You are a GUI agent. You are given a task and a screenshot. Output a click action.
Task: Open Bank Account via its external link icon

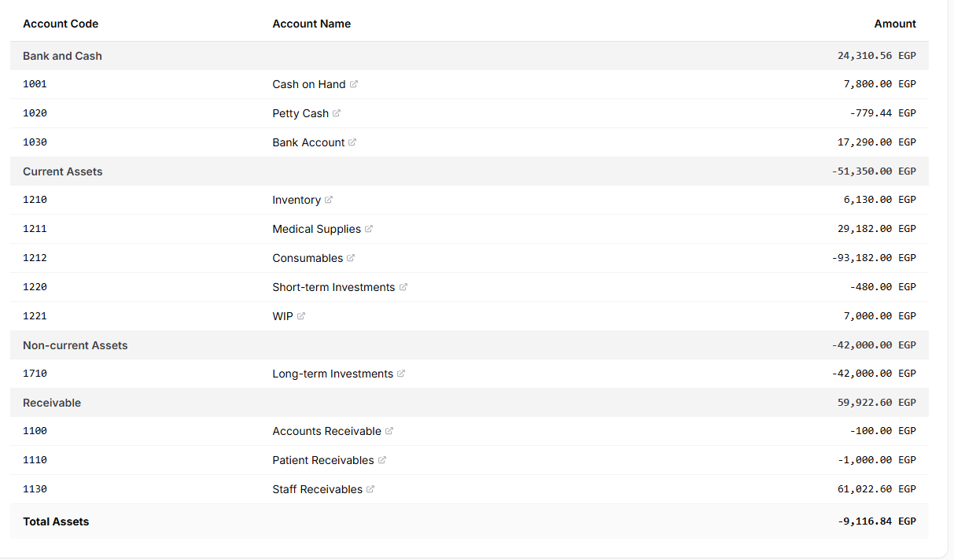click(x=352, y=142)
